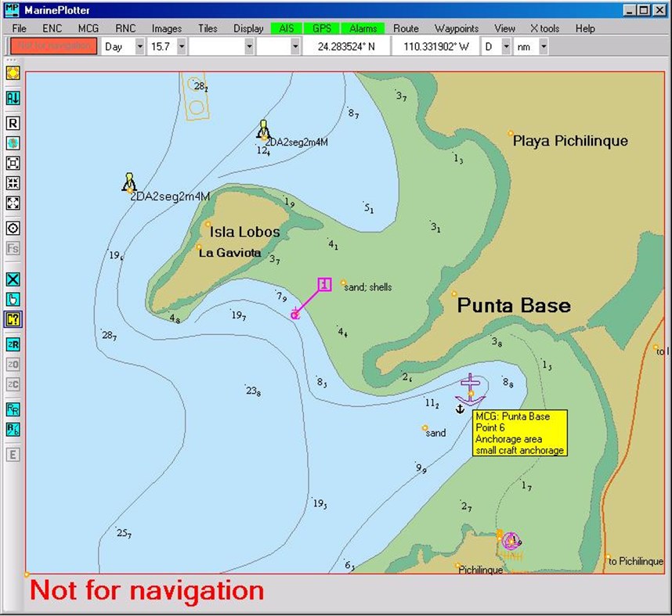Toggle the AIS status indicator
The width and height of the screenshot is (672, 616).
click(286, 27)
